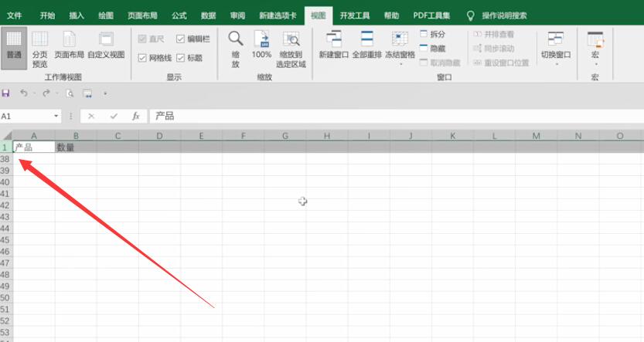
Task: Switch to the Page Layout (页面布局) tab
Action: tap(142, 15)
